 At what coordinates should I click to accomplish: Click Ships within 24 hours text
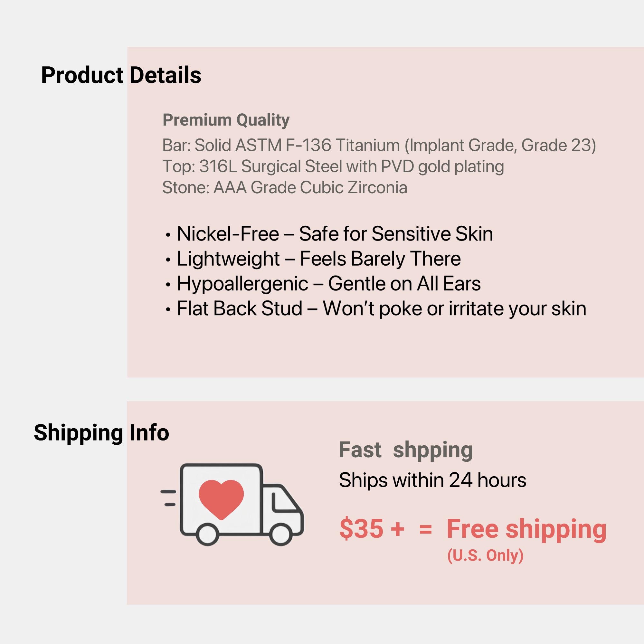433,480
